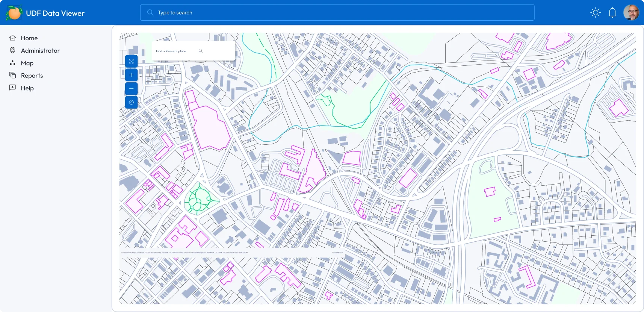This screenshot has height=312, width=644.
Task: Open the Help page
Action: 27,88
